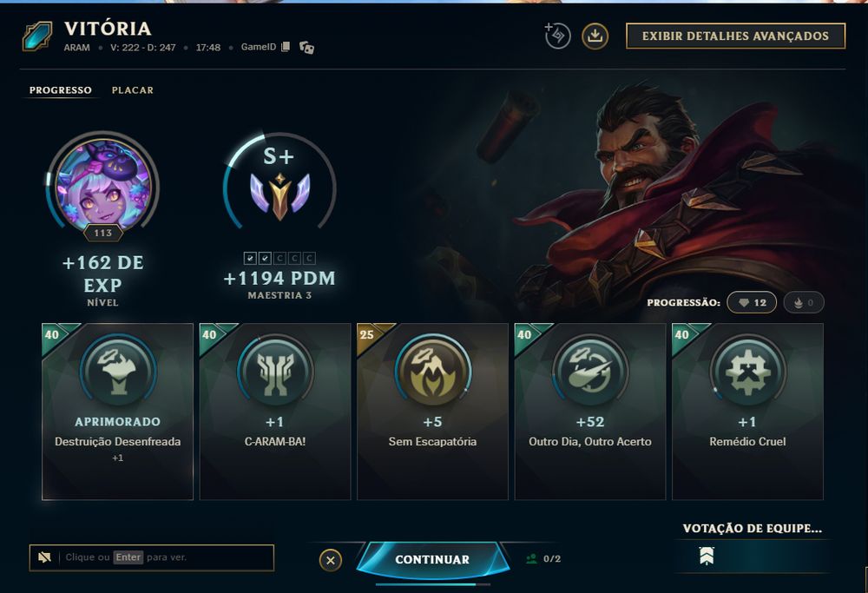Image resolution: width=868 pixels, height=593 pixels.
Task: Switch to the Placar tab
Action: click(133, 89)
